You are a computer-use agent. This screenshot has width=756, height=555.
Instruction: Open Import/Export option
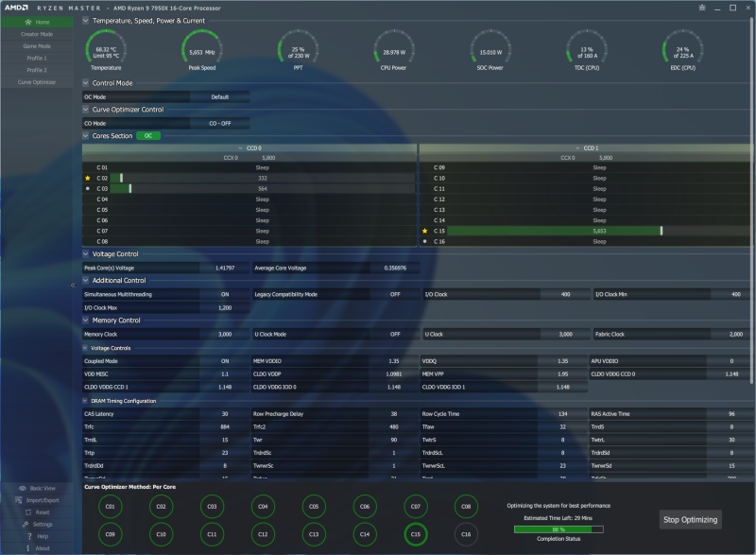coord(37,500)
